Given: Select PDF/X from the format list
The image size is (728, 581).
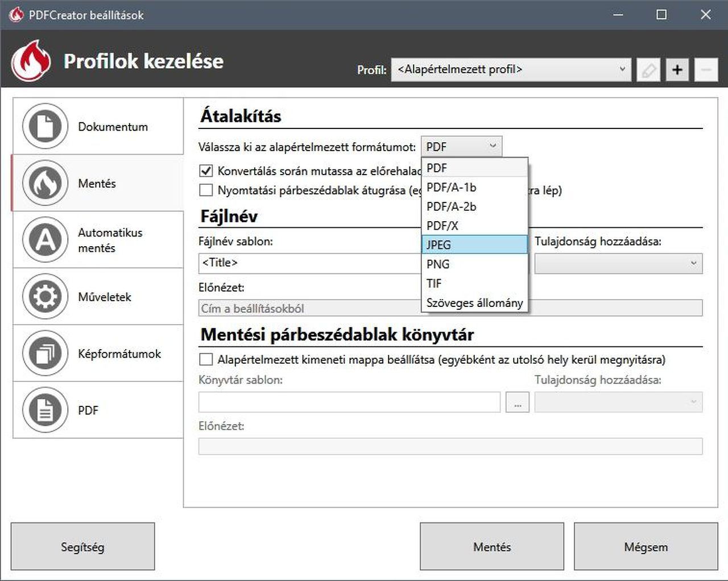Looking at the screenshot, I should point(475,226).
